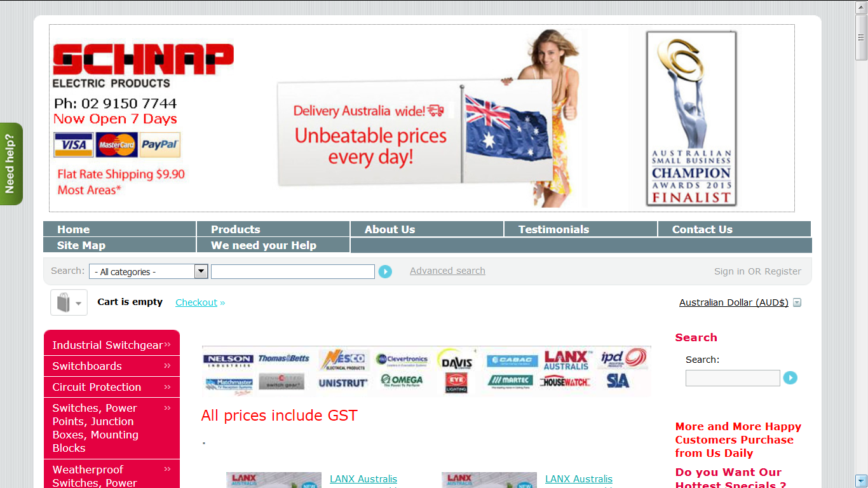Submit the top search with the blue arrow
Screen dimensions: 868x488
[x=385, y=272]
